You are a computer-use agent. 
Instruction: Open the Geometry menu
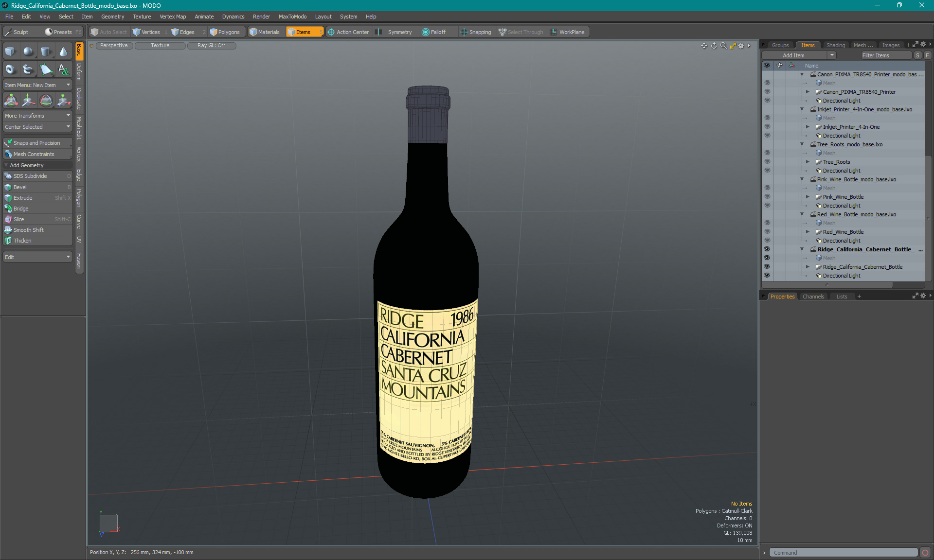click(x=112, y=17)
